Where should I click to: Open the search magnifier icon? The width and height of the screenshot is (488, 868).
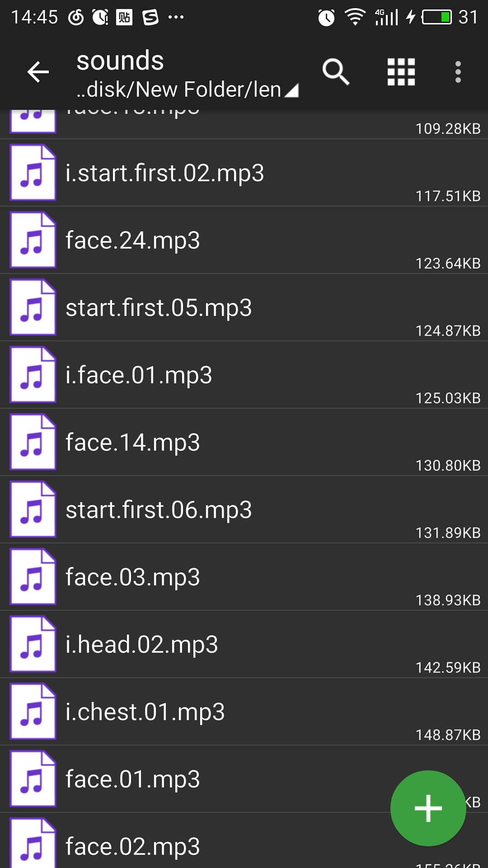click(x=336, y=72)
